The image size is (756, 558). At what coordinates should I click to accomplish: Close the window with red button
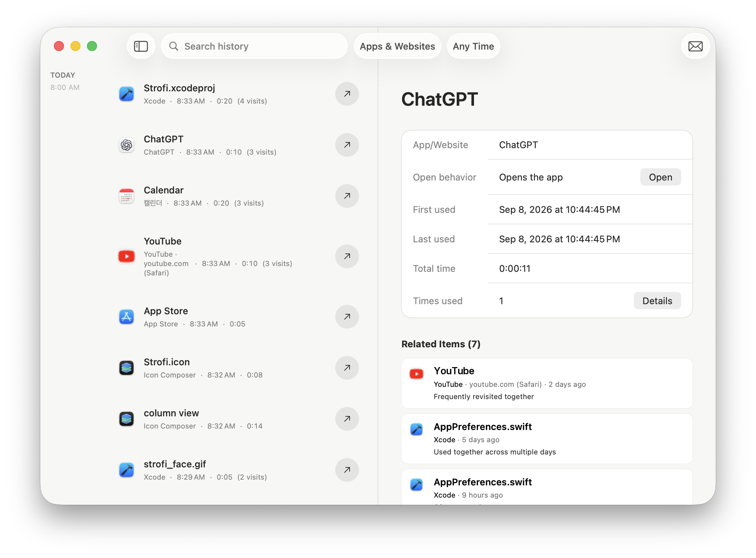[59, 46]
